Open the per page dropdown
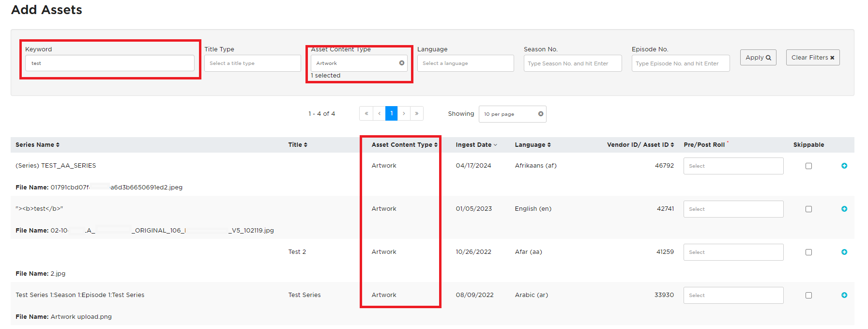The width and height of the screenshot is (868, 329). coord(512,114)
